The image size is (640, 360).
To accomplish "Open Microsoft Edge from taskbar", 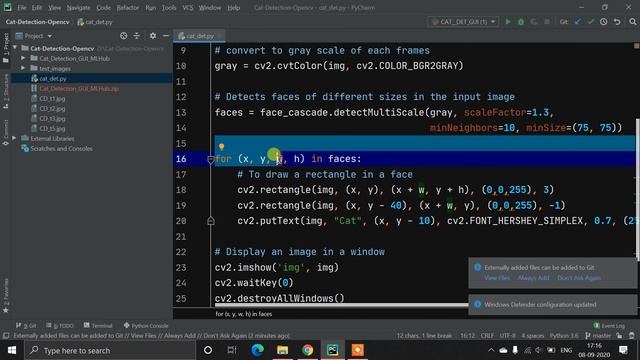I will pyautogui.click(x=257, y=350).
